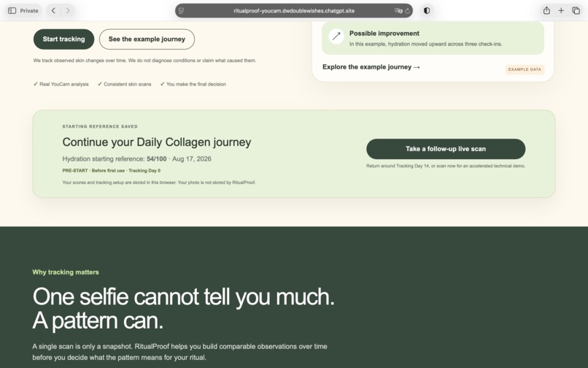Image resolution: width=588 pixels, height=368 pixels.
Task: Click the photo is not stored note
Action: click(x=159, y=183)
